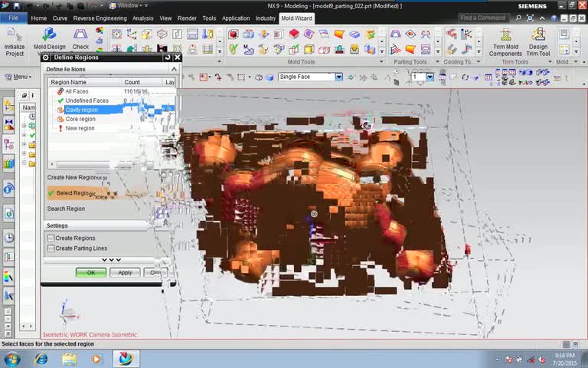Open Trim Mold Components tool

click(505, 42)
